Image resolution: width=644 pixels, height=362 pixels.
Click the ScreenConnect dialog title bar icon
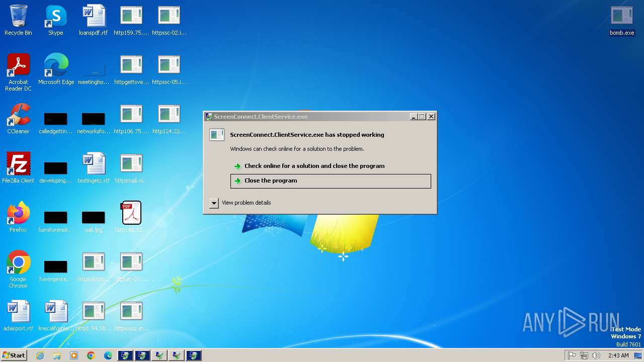[x=209, y=116]
